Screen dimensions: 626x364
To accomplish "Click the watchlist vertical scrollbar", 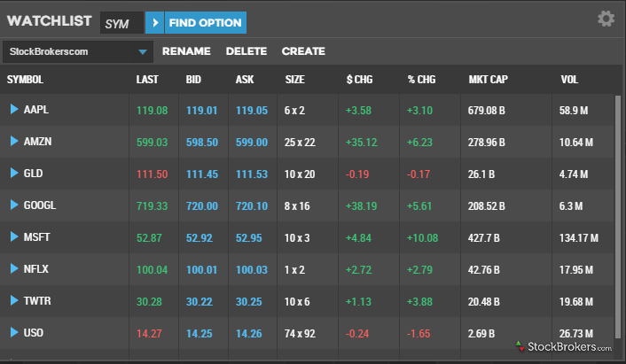I will tap(618, 217).
